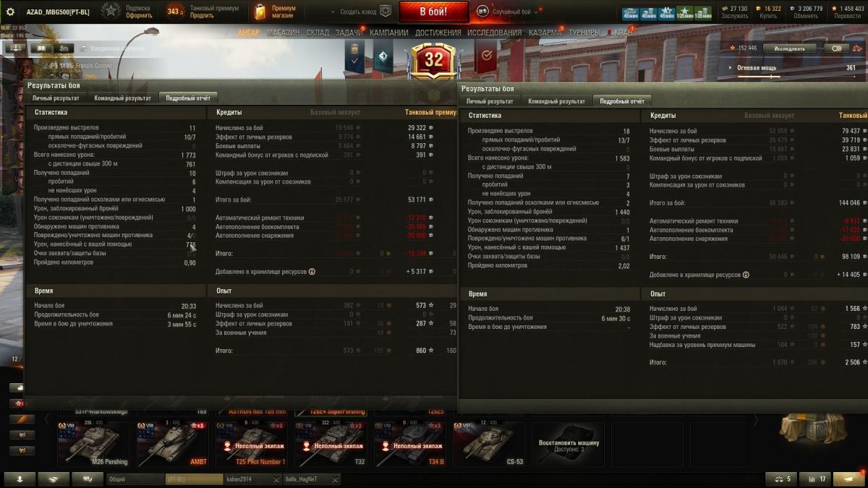Click the blue diamond banner icon

[x=383, y=57]
